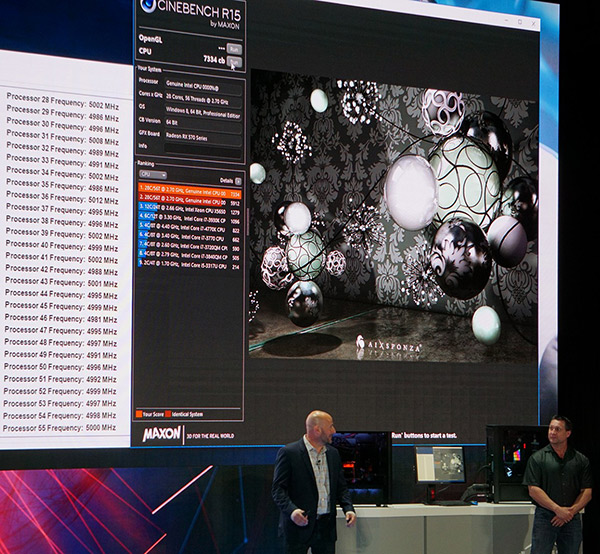Image resolution: width=600 pixels, height=554 pixels.
Task: Select ranking row 8 Intel Core i7-3840QM
Action: (189, 255)
